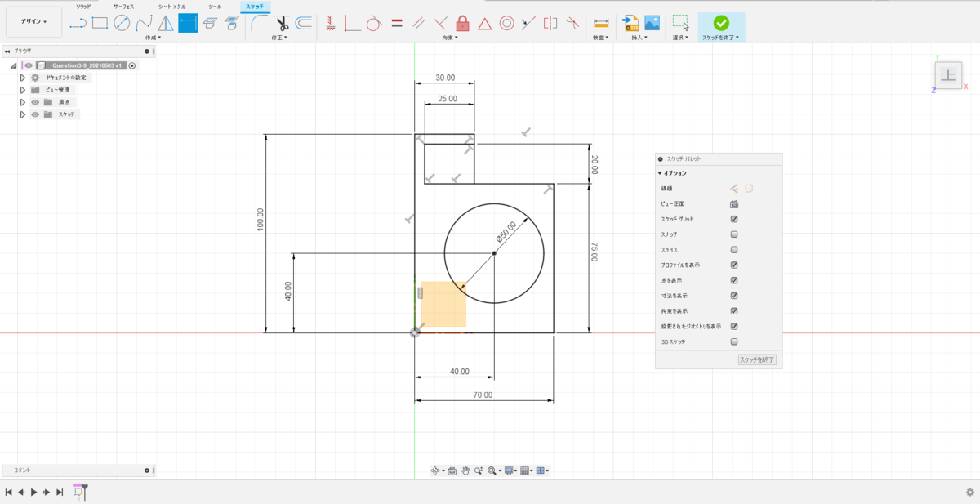Select the Equal constraint icon
The height and width of the screenshot is (504, 980).
point(397,23)
